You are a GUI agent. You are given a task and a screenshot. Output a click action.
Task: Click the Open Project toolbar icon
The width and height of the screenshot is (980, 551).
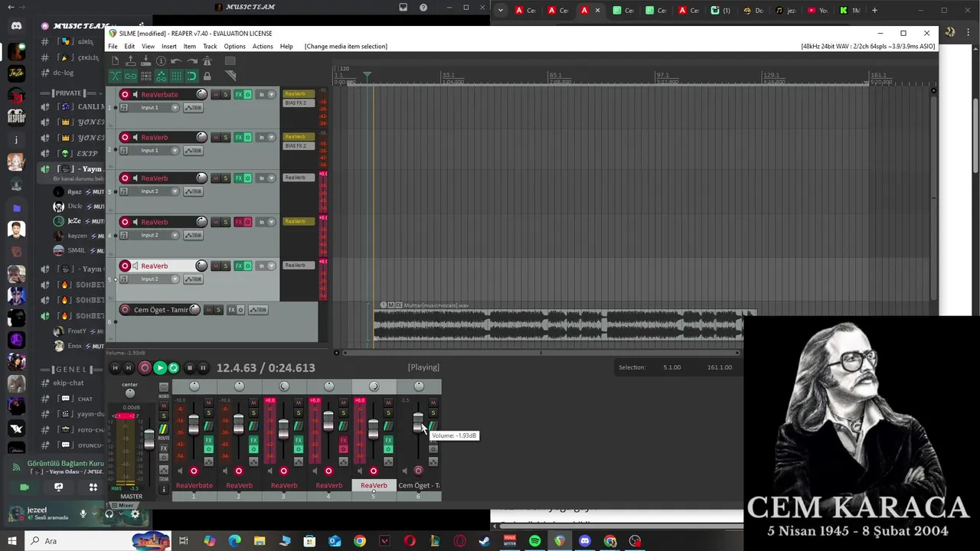[130, 61]
